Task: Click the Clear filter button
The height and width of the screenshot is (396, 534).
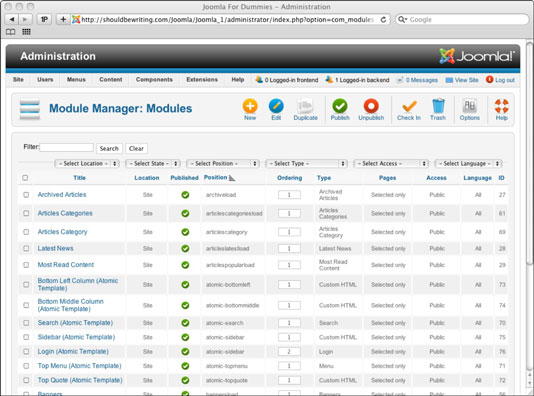Action: 136,148
